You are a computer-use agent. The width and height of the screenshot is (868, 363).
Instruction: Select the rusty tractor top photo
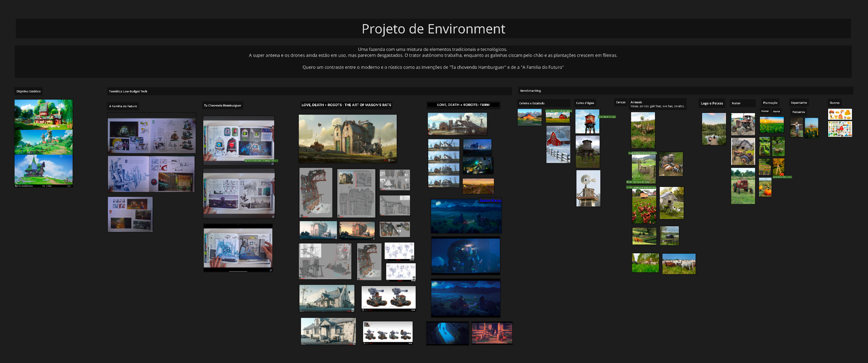(x=743, y=124)
